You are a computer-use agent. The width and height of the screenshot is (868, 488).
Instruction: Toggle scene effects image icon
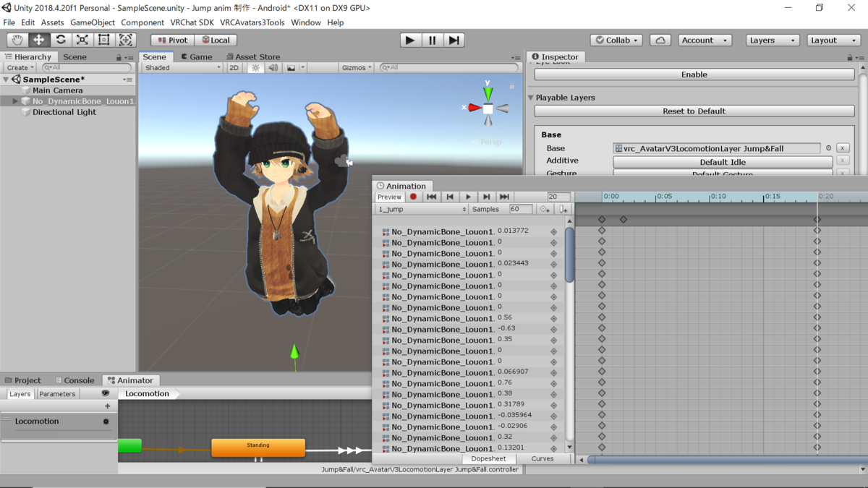click(x=291, y=67)
